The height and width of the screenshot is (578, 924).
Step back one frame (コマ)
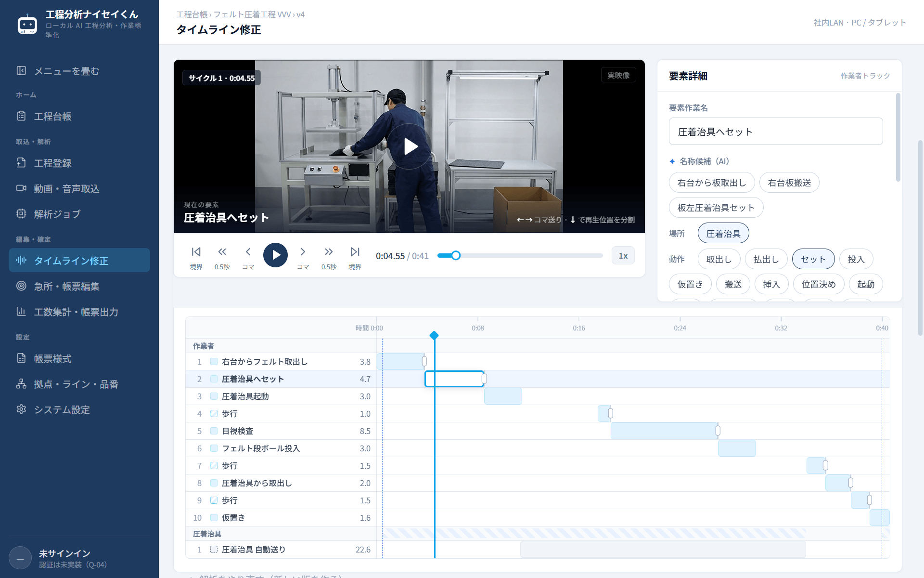tap(248, 257)
